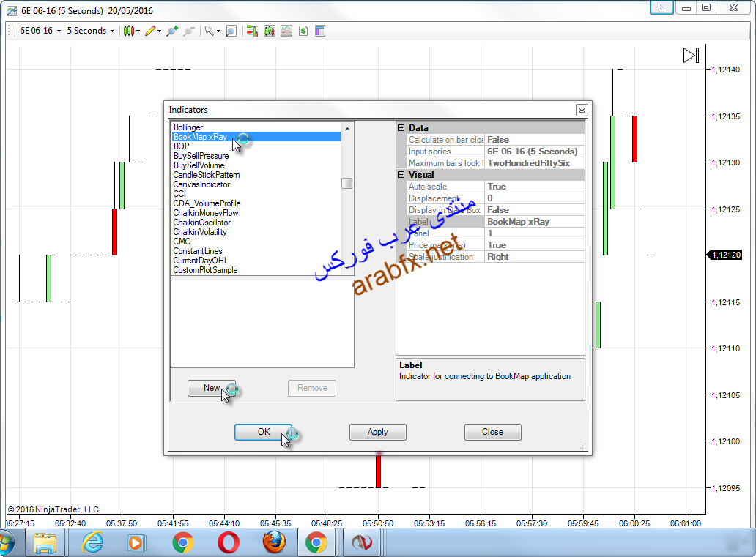Select ChaikinVolatility indicator
756x557 pixels.
tap(256, 232)
